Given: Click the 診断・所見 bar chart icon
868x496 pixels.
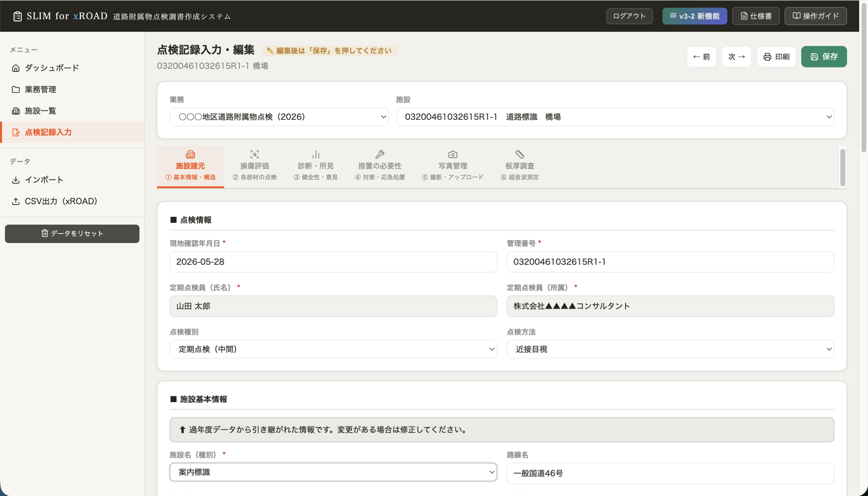Looking at the screenshot, I should point(316,154).
